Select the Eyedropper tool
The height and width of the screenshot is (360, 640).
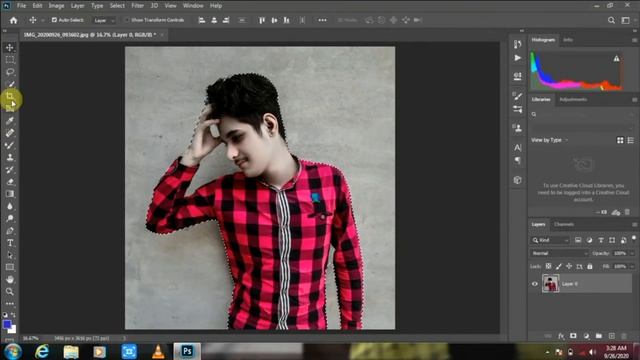[10, 120]
